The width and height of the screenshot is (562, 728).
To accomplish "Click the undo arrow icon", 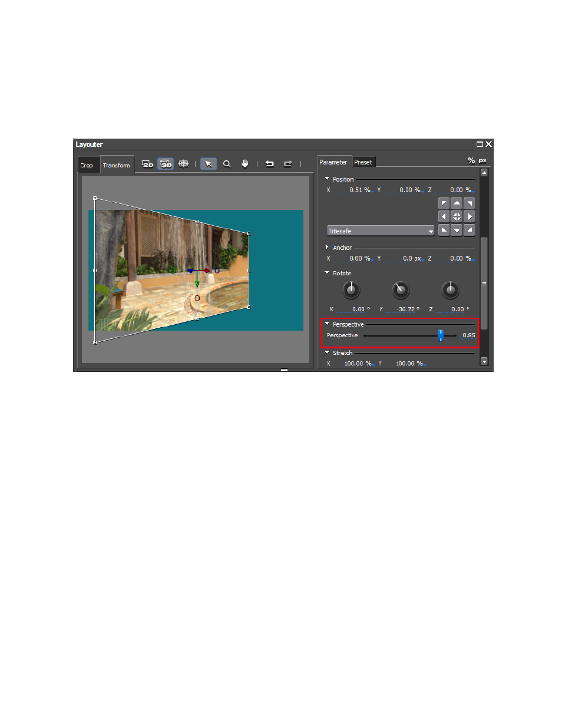I will click(x=270, y=164).
